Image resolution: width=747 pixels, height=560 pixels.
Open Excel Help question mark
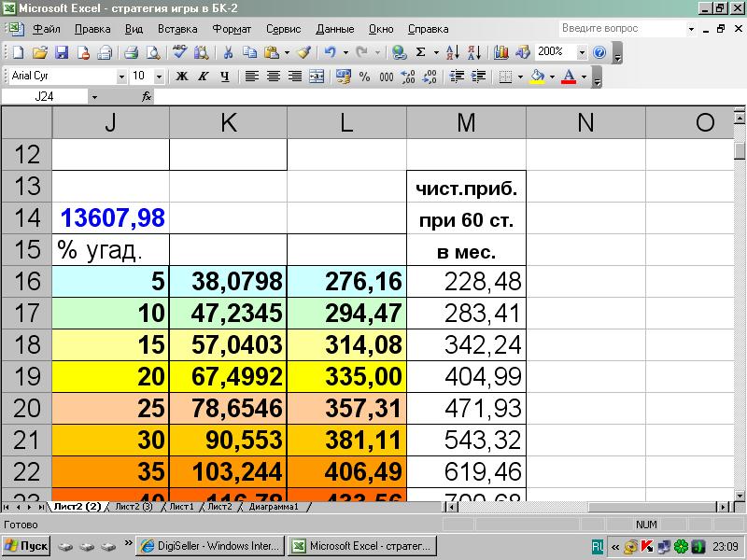tap(599, 52)
